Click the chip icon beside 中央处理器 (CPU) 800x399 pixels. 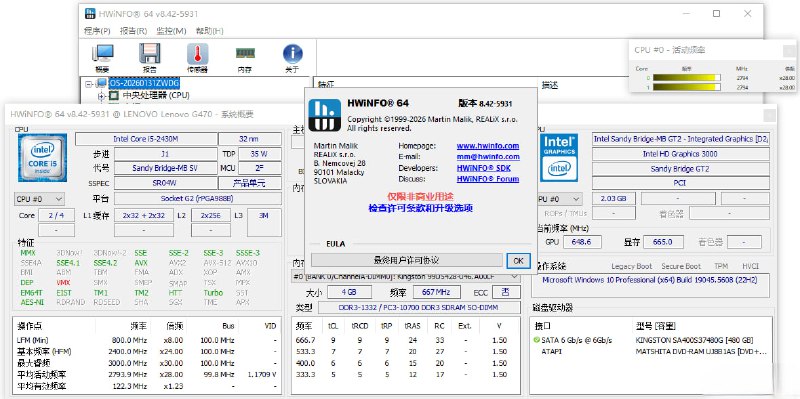pyautogui.click(x=114, y=95)
